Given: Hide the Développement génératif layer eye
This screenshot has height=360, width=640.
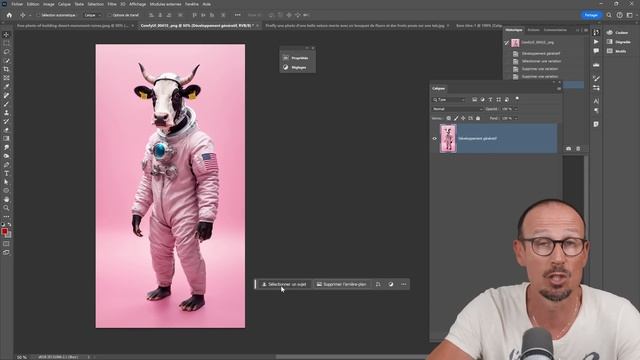Looking at the screenshot, I should [x=434, y=138].
